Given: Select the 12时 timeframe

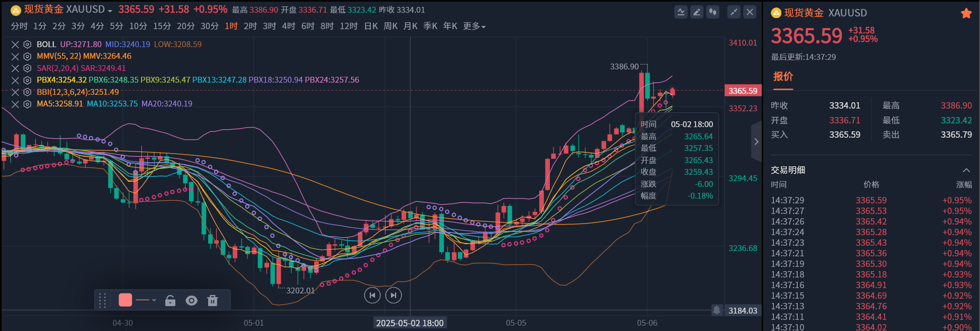Looking at the screenshot, I should (349, 26).
